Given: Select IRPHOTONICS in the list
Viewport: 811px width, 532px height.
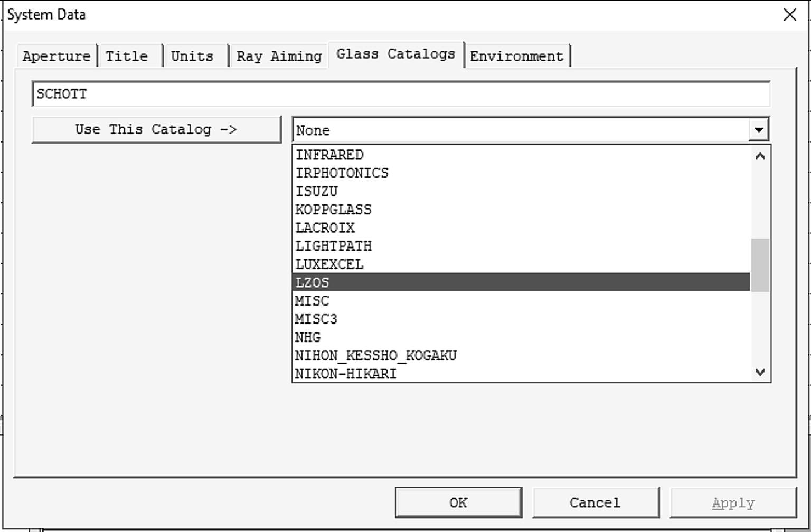Looking at the screenshot, I should (x=342, y=173).
